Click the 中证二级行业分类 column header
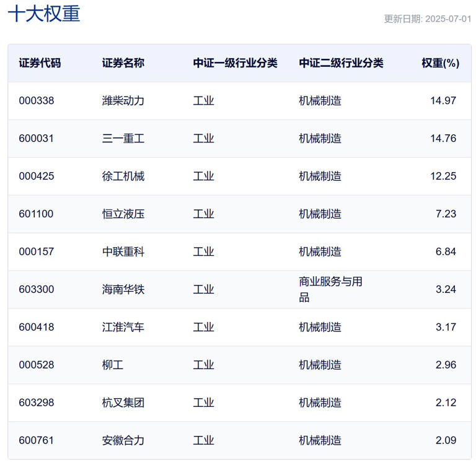476x462 pixels. (341, 63)
